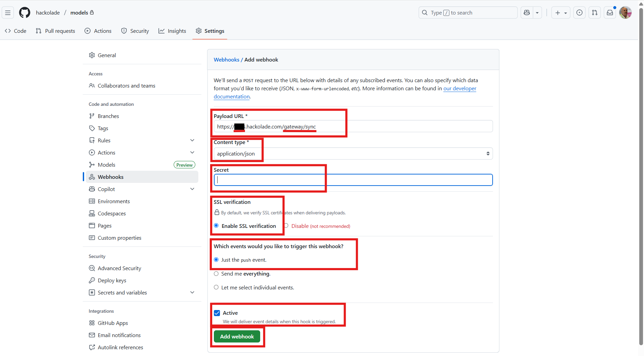Switch to the Actions tab
Image resolution: width=644 pixels, height=356 pixels.
tap(98, 31)
